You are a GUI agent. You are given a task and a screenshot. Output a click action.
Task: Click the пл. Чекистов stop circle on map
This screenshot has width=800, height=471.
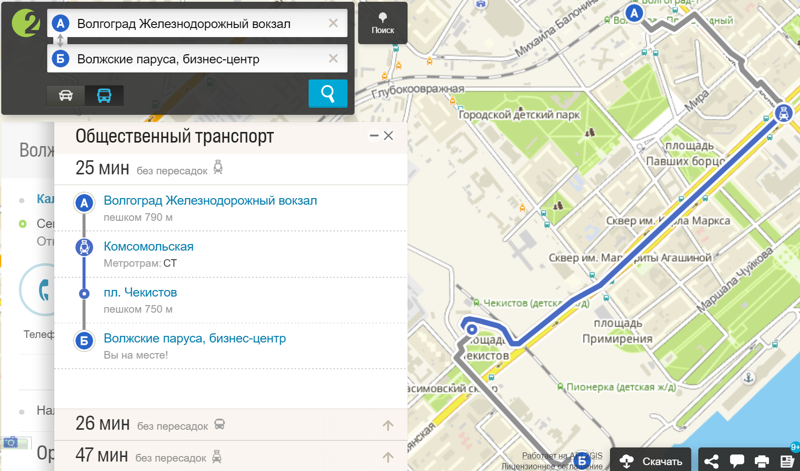click(472, 330)
